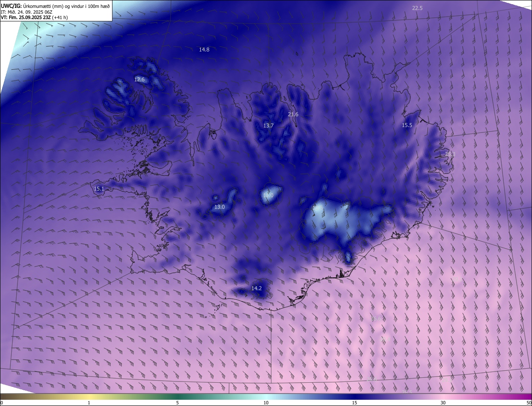The height and width of the screenshot is (406, 532).
Task: Click the 14.2 value label on the map
Action: (x=256, y=288)
